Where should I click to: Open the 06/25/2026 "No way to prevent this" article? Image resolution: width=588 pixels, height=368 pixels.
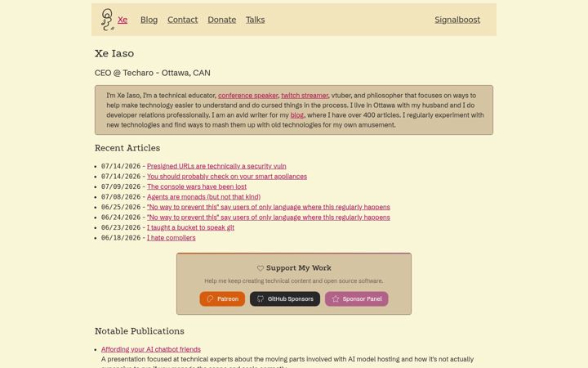click(268, 207)
